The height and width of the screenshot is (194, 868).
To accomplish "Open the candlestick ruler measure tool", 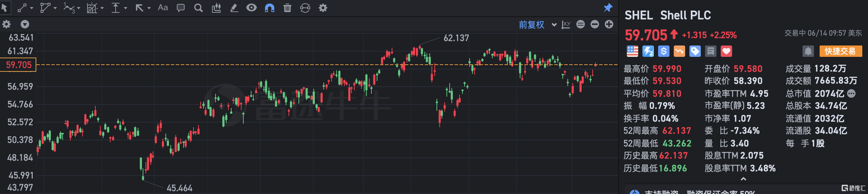I will [216, 8].
